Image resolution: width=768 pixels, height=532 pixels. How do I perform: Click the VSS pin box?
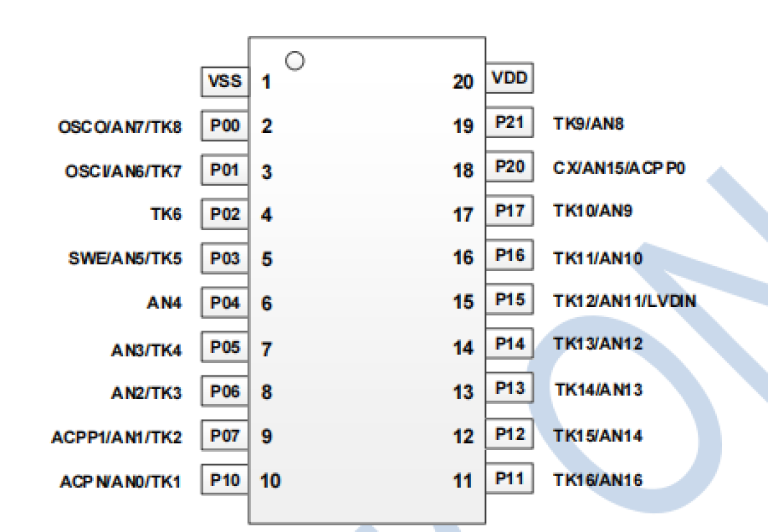(x=225, y=82)
